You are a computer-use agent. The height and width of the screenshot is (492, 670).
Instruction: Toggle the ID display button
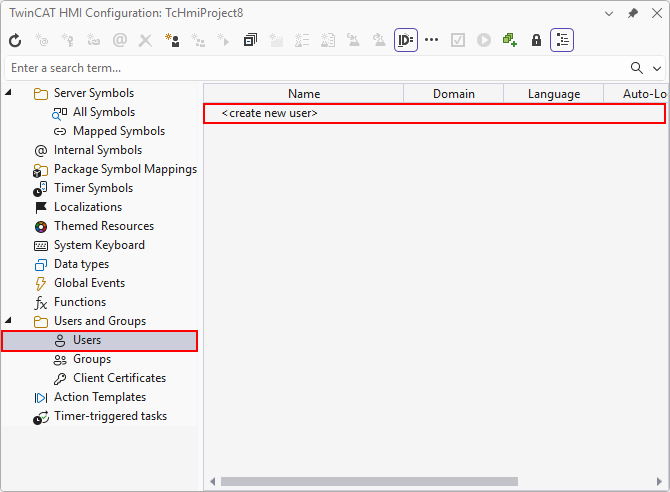point(405,41)
